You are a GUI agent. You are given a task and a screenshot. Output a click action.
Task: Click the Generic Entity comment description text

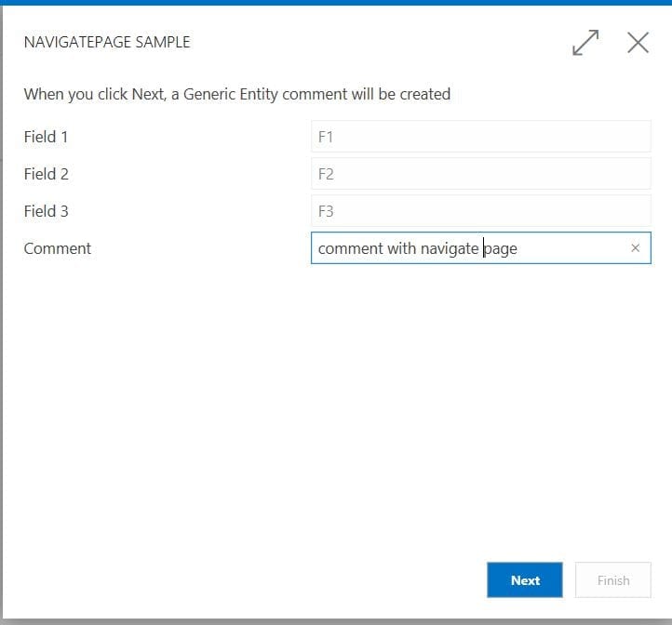point(237,94)
